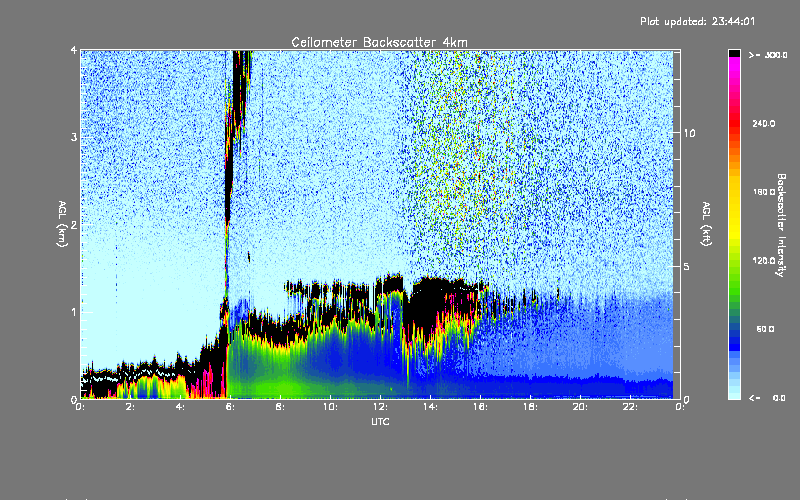Select the '8:' UTC tick label
This screenshot has width=800, height=500.
point(280,407)
